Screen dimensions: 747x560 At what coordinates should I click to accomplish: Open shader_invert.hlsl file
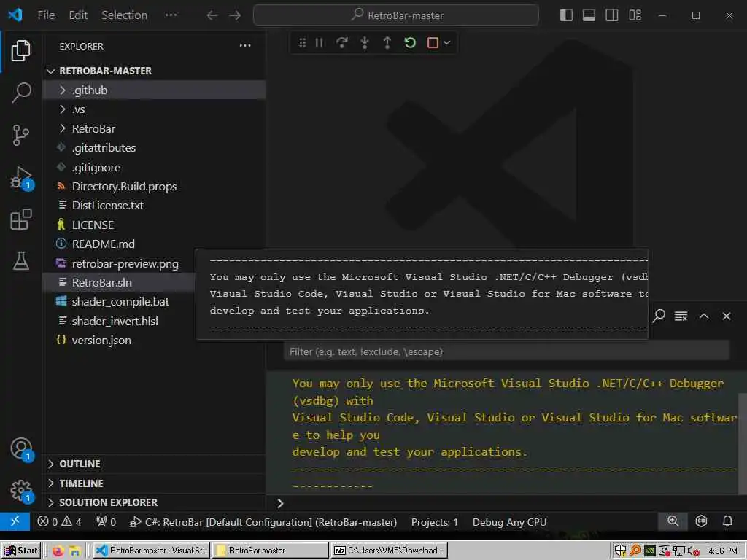[x=119, y=321]
